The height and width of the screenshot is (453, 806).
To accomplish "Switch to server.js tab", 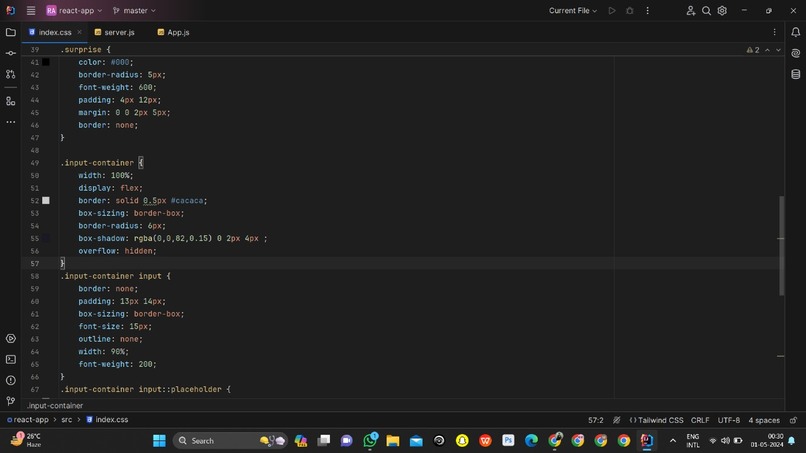I will pyautogui.click(x=115, y=32).
